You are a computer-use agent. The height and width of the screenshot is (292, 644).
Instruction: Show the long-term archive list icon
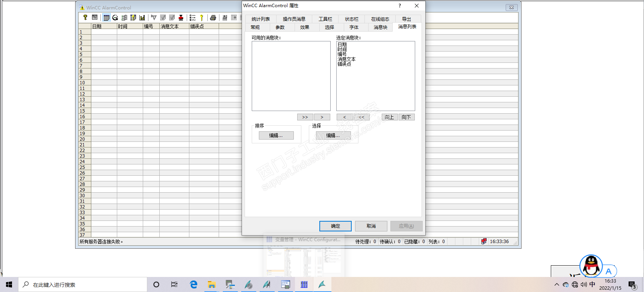click(x=124, y=17)
